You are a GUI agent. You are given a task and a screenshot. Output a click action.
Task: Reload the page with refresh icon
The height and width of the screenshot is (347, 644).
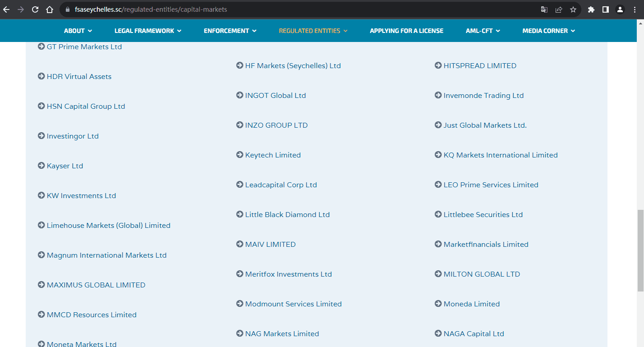click(x=35, y=9)
